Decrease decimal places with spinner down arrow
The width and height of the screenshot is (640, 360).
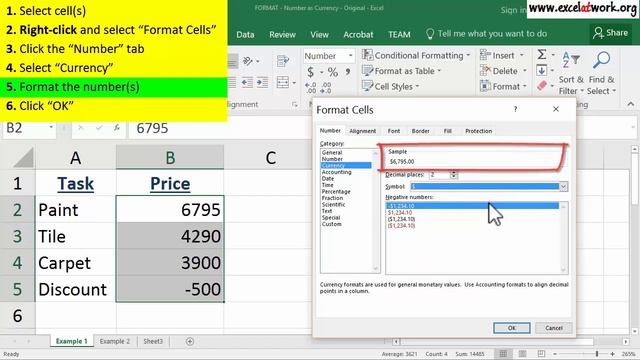pos(453,177)
